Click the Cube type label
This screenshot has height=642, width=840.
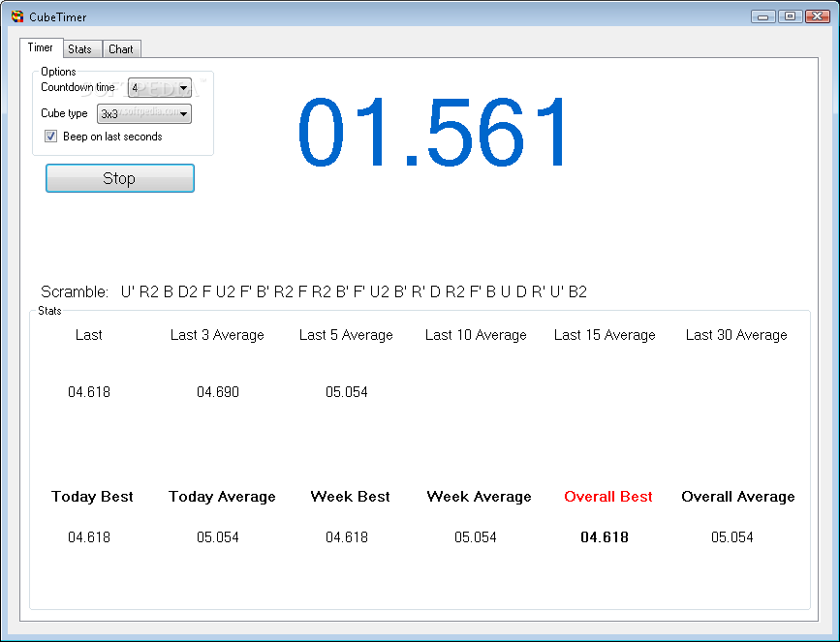[x=64, y=113]
